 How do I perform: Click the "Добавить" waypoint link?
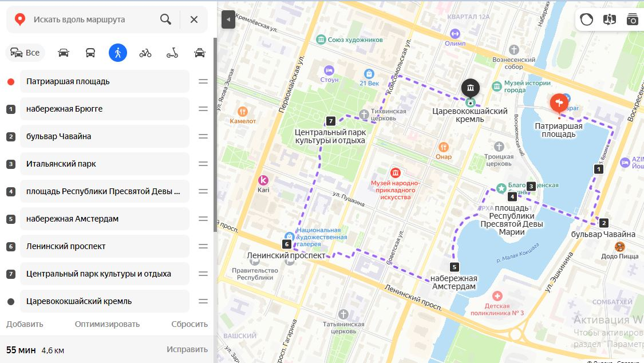click(25, 324)
